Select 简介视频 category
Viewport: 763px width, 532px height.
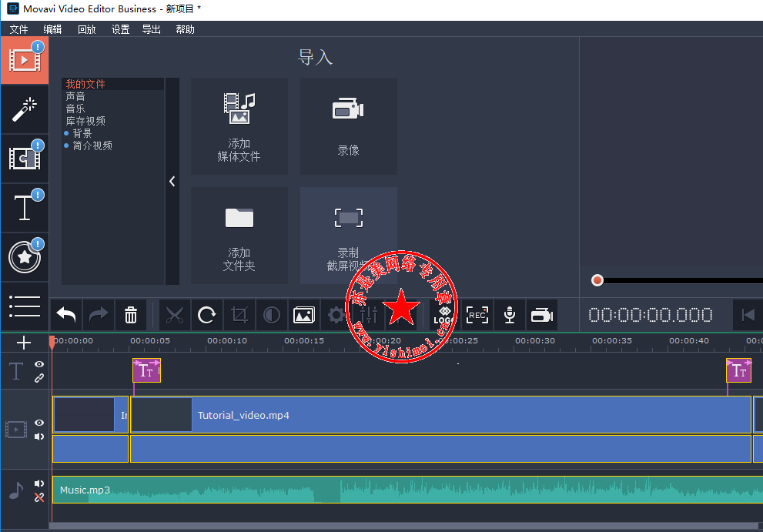click(x=92, y=146)
